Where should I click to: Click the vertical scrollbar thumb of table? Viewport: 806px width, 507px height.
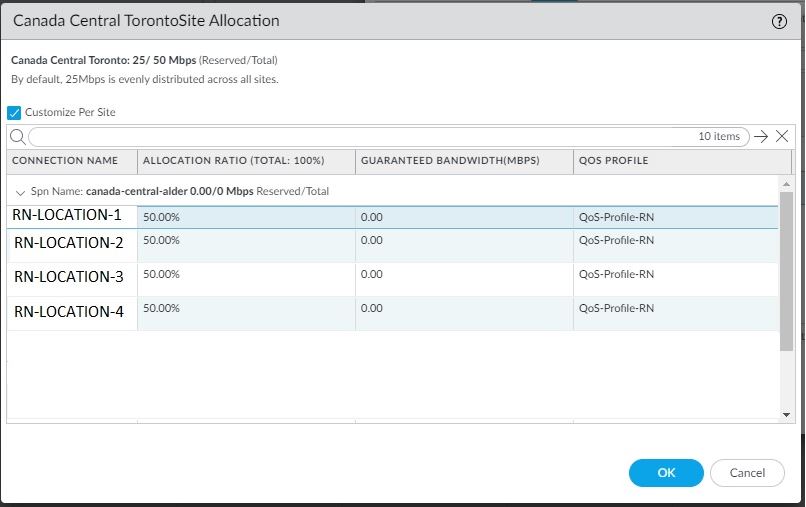(x=786, y=270)
